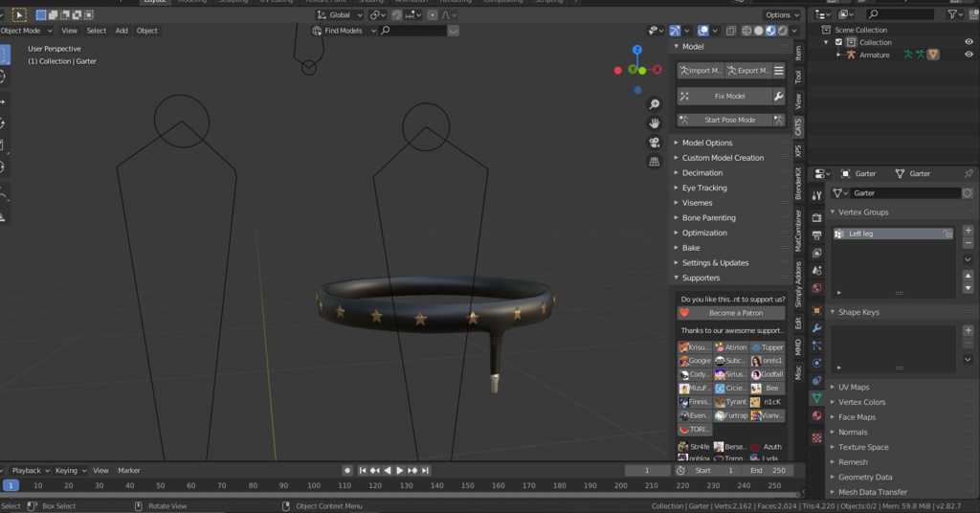Open Object Data properties tab (green triangle)

[x=816, y=397]
